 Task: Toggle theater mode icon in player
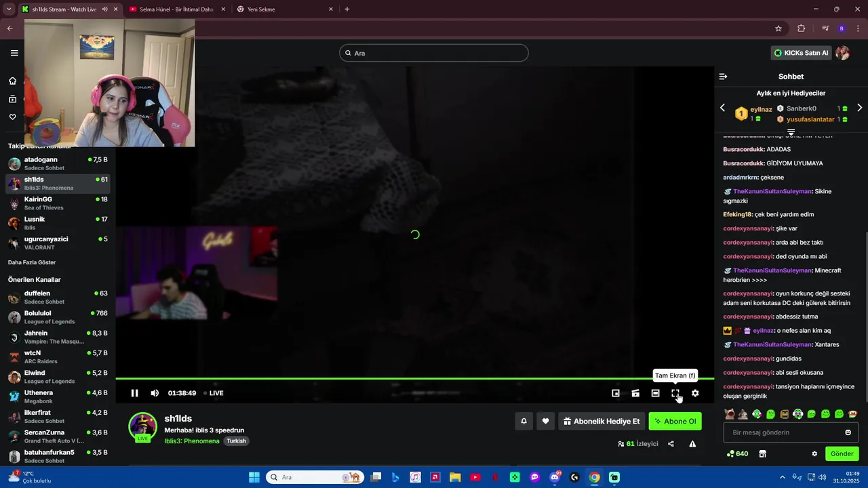(655, 393)
